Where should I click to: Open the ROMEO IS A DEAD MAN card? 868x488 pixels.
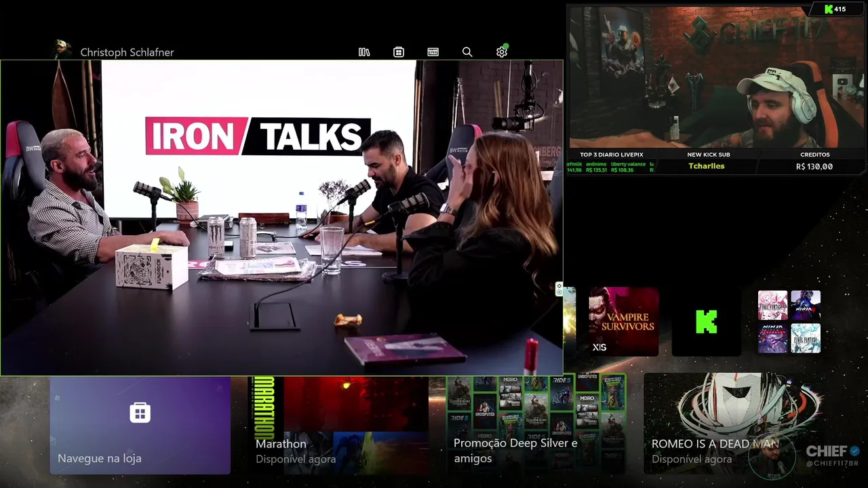pos(734,425)
